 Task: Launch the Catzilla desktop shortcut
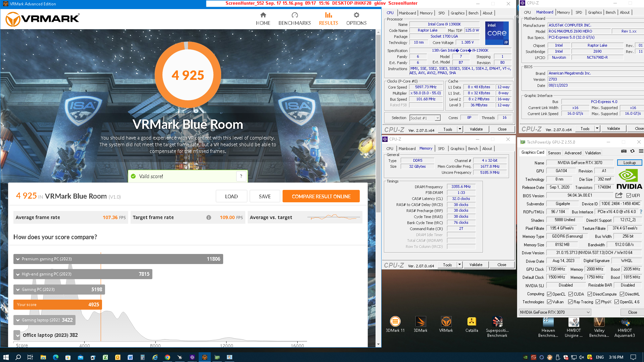(x=472, y=324)
